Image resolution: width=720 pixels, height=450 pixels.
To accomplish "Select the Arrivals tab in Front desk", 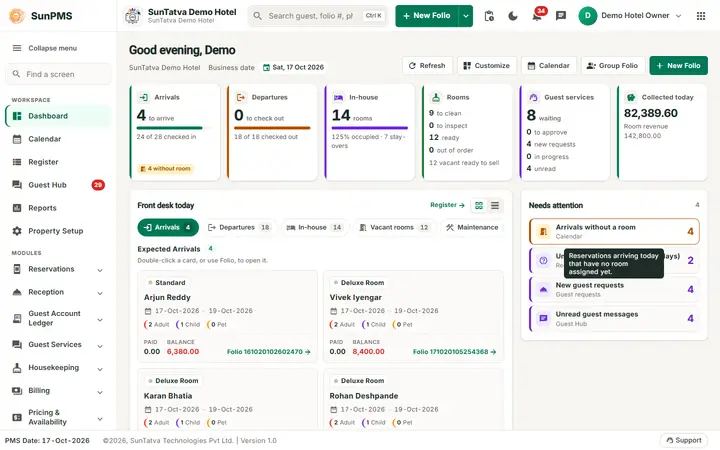I will 168,227.
